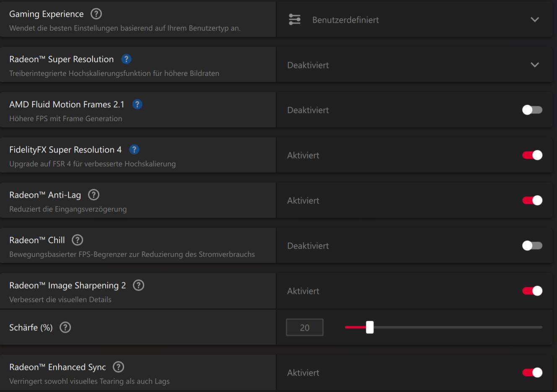Click the help icon beside Radeon Enhanced Sync
Screen dimensions: 557x392
pyautogui.click(x=119, y=367)
